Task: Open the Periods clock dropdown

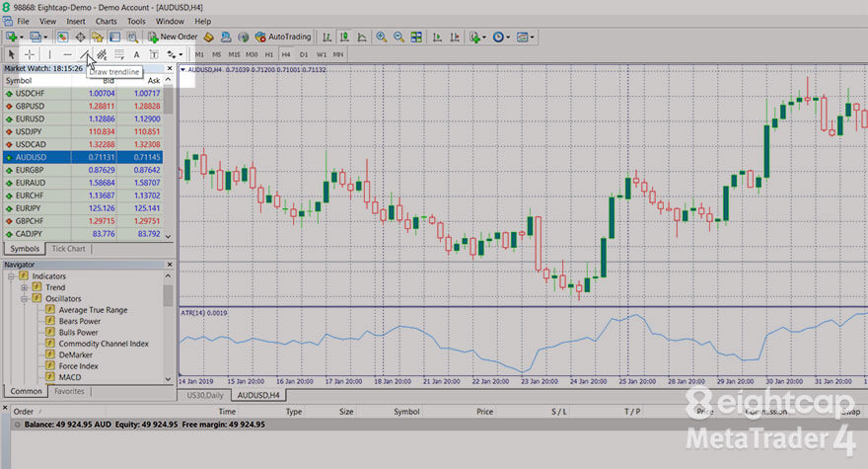Action: [x=501, y=38]
